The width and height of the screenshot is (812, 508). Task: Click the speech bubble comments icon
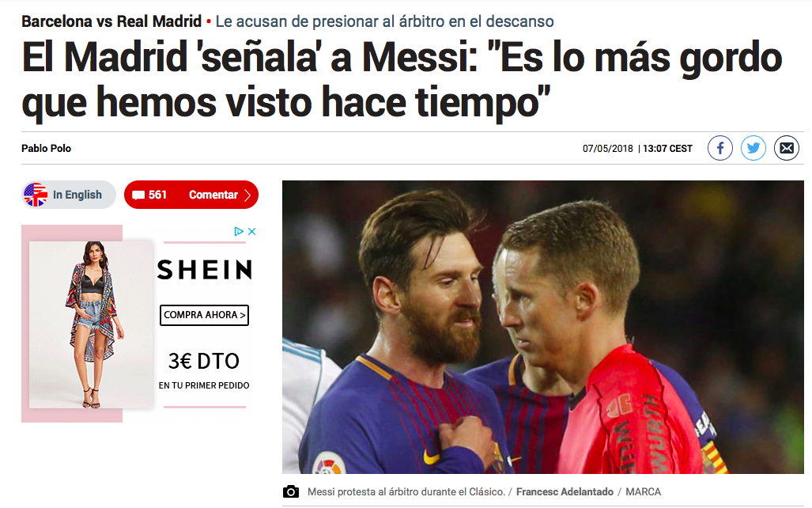point(138,195)
